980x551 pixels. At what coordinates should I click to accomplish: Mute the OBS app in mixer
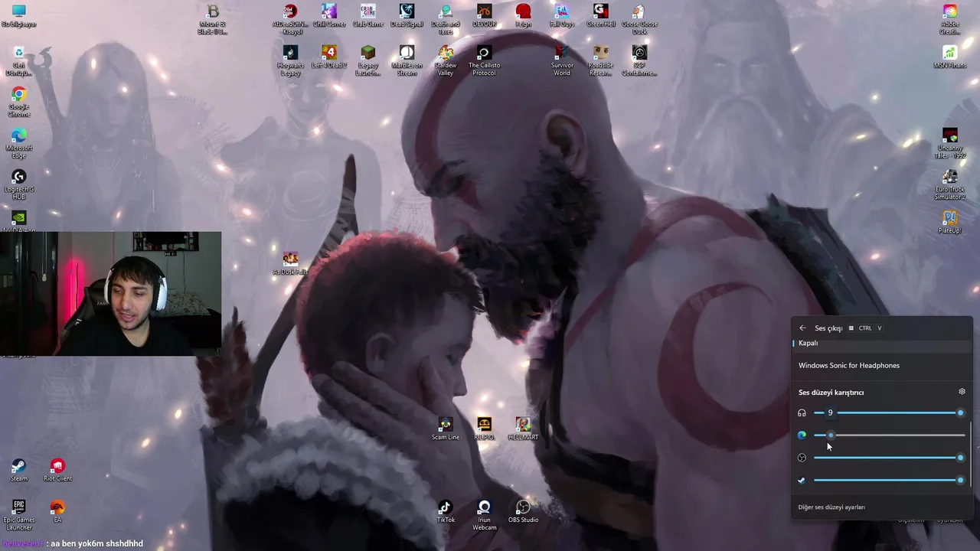[802, 458]
